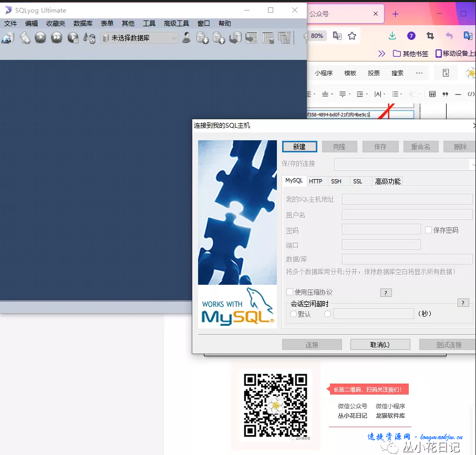Click the 保存 button
Viewport: 476px width, 455px height.
pos(380,147)
